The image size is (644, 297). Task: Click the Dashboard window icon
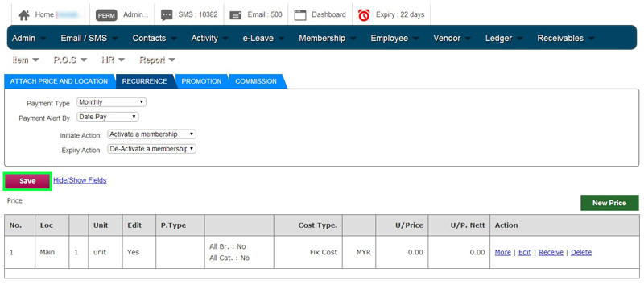300,15
